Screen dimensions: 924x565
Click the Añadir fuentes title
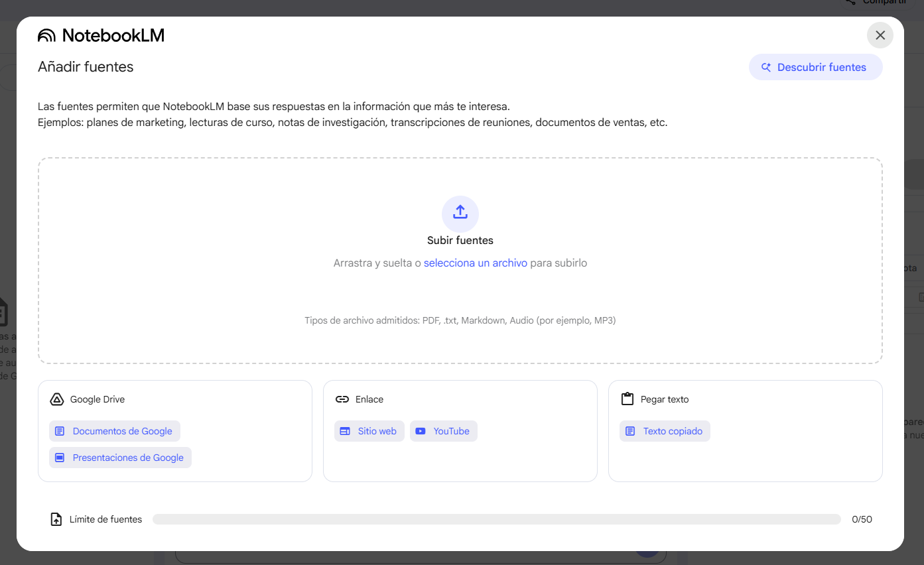[x=86, y=67]
